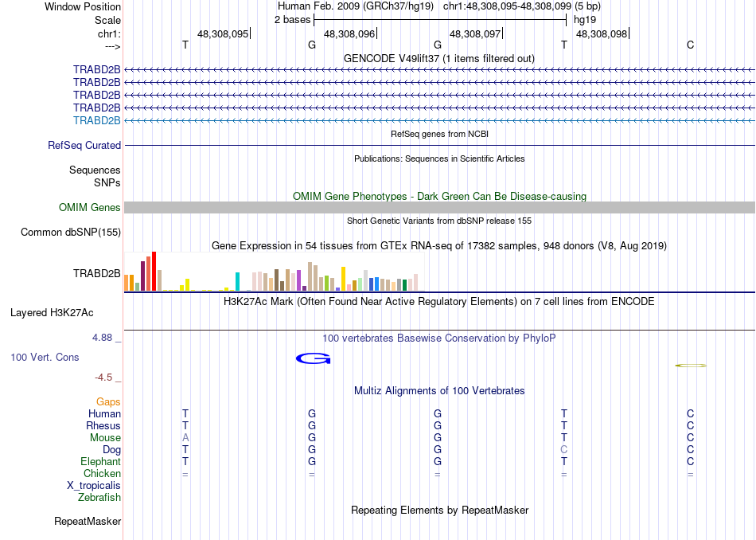This screenshot has height=540, width=756.
Task: Click the orchid purple bar in GTEx chart
Action: 299,281
